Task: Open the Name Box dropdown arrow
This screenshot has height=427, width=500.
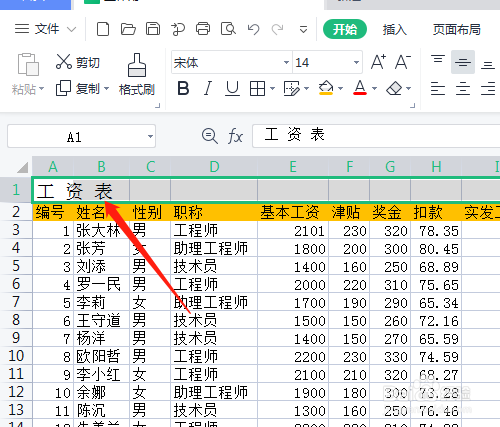Action: (x=150, y=136)
